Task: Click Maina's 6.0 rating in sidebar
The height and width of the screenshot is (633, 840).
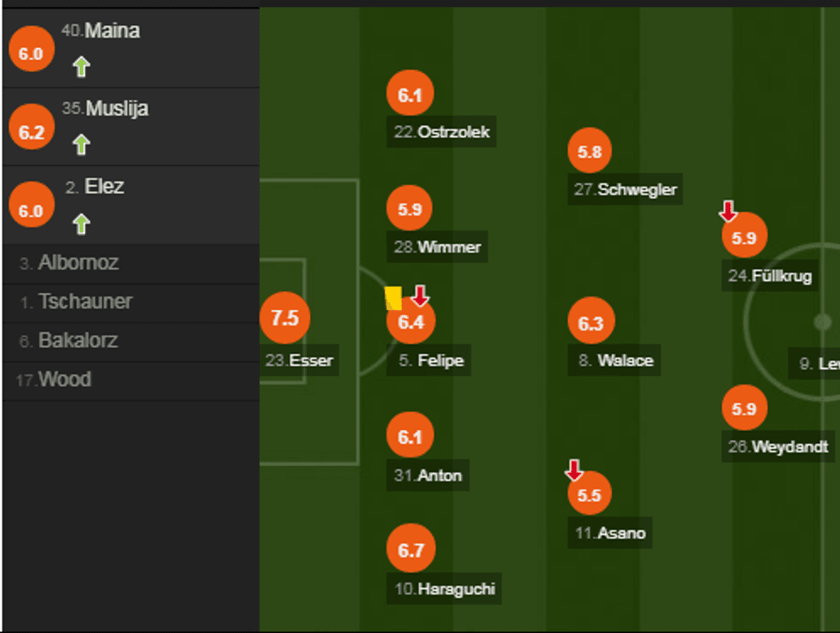Action: tap(31, 53)
